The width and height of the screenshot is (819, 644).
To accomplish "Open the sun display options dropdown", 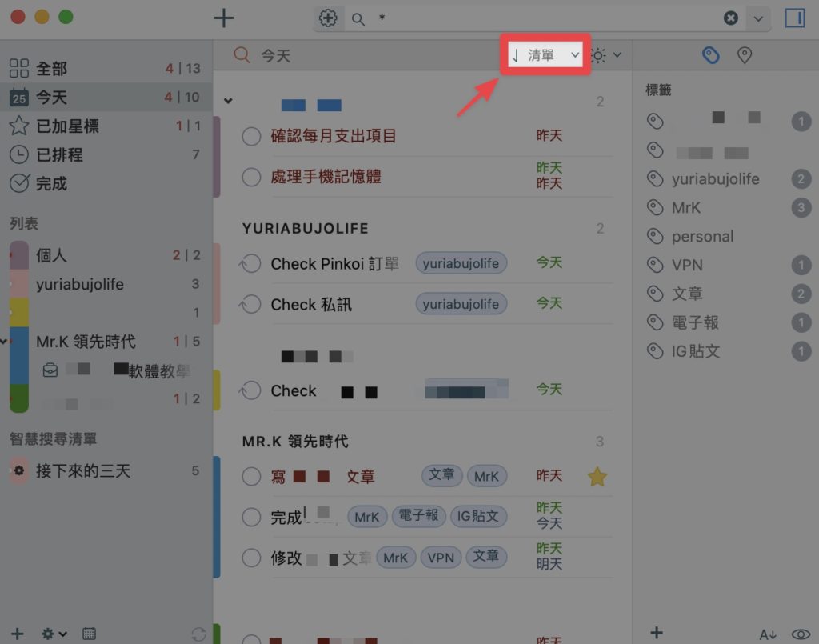I will click(606, 55).
